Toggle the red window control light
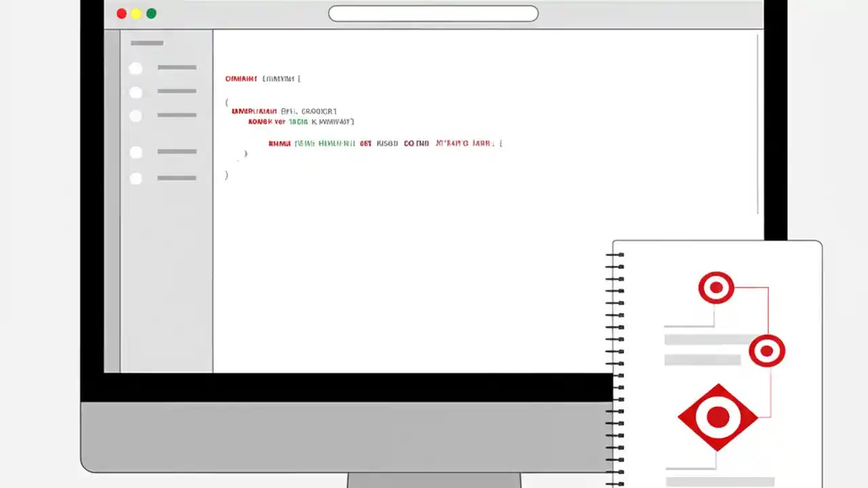The image size is (868, 488). tap(121, 13)
